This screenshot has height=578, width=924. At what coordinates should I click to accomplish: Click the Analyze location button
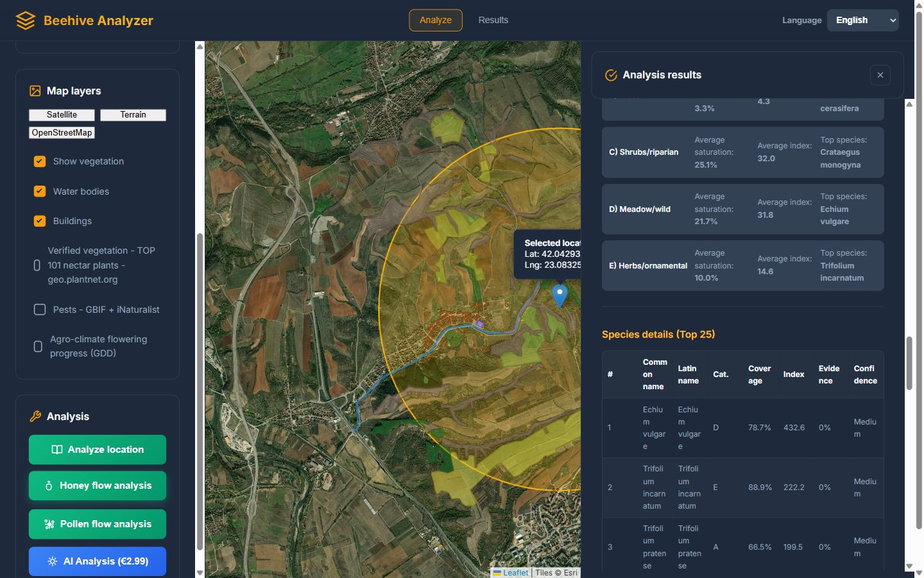pos(98,450)
